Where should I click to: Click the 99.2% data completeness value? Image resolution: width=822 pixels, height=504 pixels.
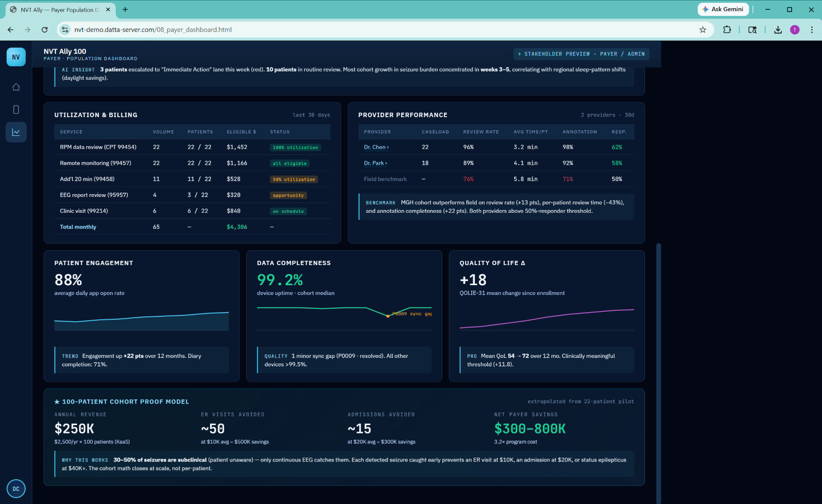pos(280,280)
